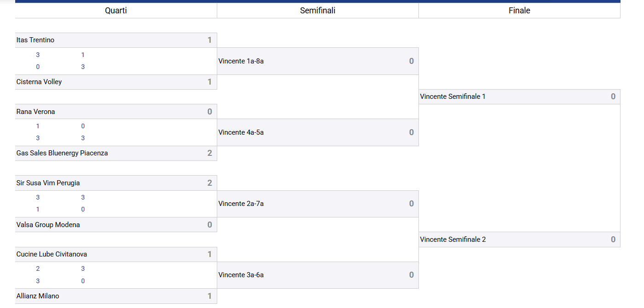Select the Vincente 1a-8a semifinal slot
644x308 pixels.
tap(241, 61)
